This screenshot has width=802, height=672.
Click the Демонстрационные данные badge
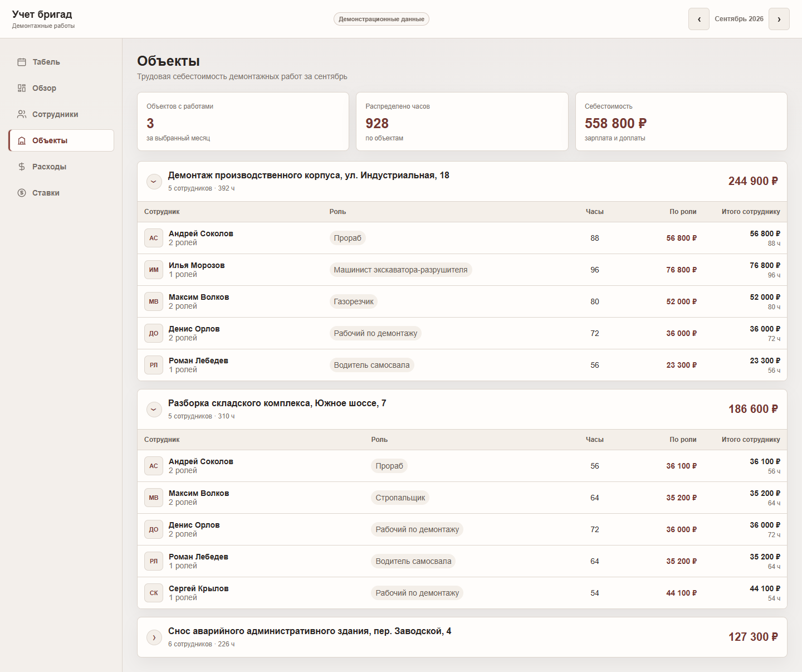[x=382, y=19]
